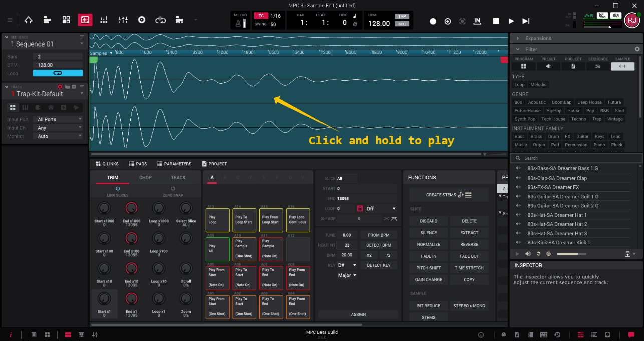644x341 pixels.
Task: Select the Project filter icon
Action: pyautogui.click(x=573, y=66)
